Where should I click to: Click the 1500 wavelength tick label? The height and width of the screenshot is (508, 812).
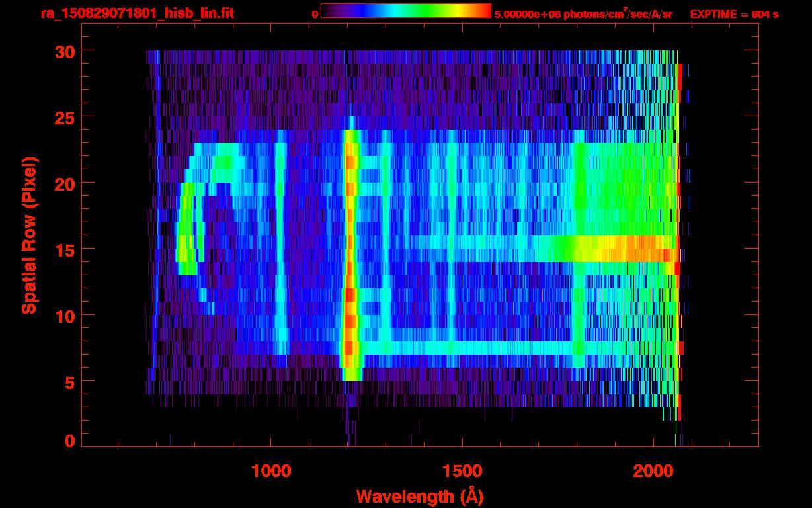462,471
